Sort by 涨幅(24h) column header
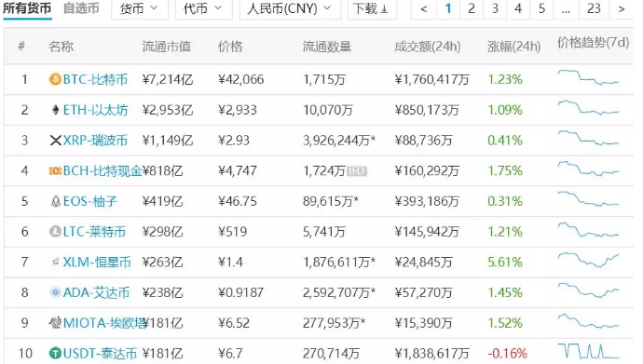Image resolution: width=643 pixels, height=364 pixels. [x=513, y=47]
